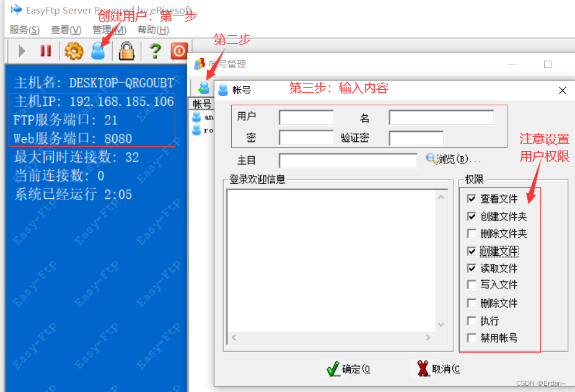Click the 确定 confirm button
575x392 pixels.
(x=348, y=368)
